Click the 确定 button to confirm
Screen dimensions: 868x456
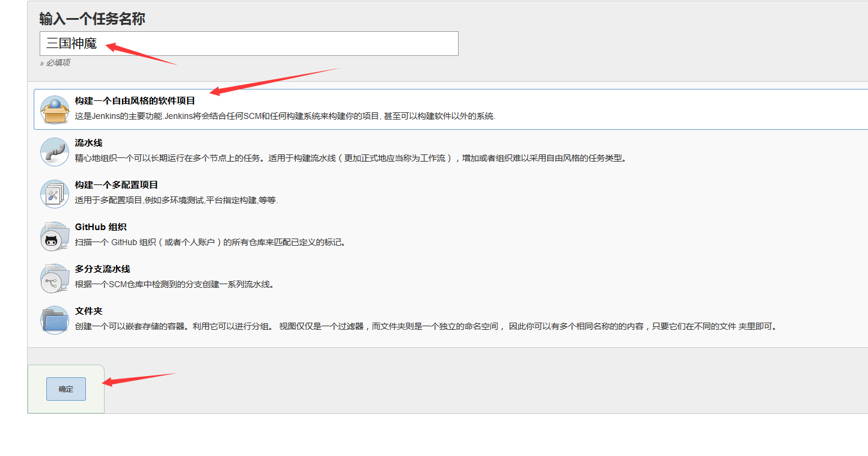coord(66,389)
